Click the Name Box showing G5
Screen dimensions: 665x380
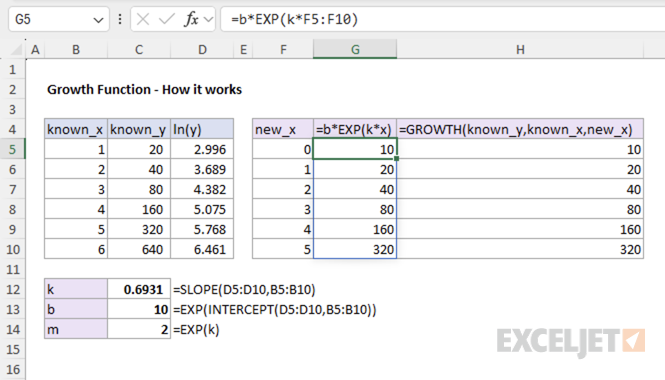[59, 20]
